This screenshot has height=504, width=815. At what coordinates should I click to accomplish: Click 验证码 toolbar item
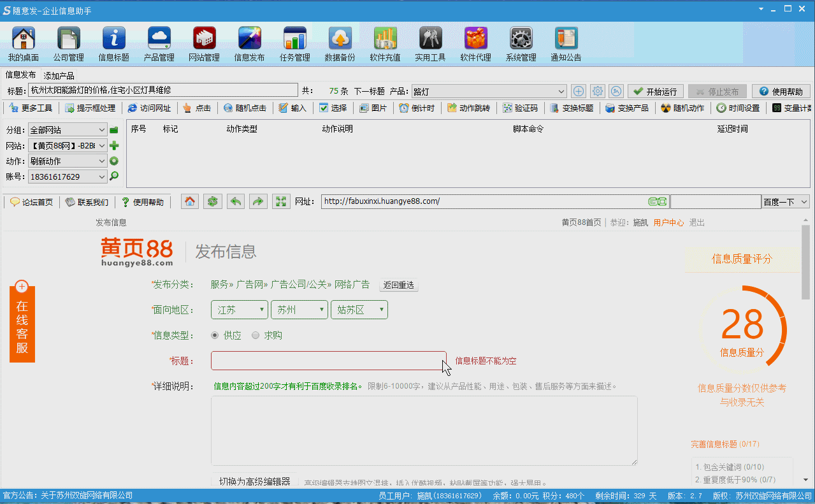pyautogui.click(x=520, y=108)
